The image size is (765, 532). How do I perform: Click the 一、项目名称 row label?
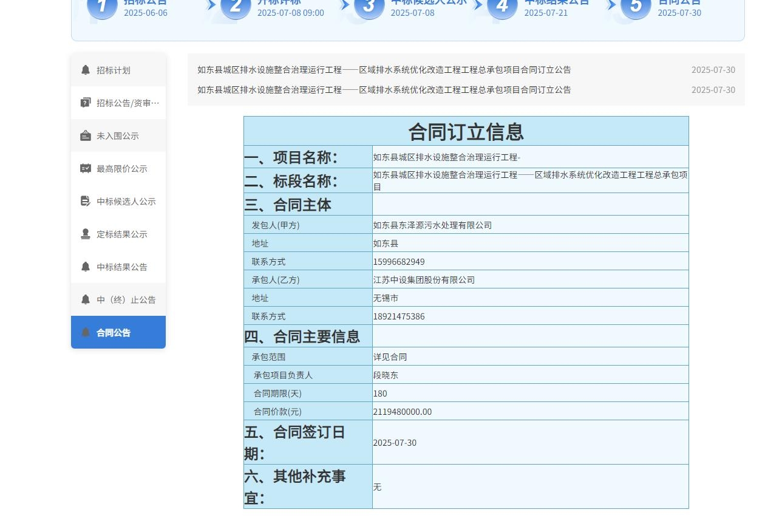(291, 157)
